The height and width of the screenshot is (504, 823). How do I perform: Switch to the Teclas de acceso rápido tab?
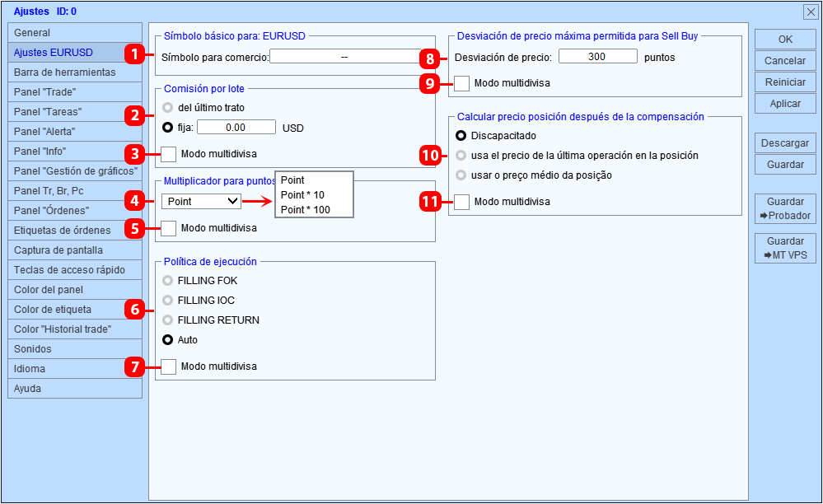tap(75, 270)
